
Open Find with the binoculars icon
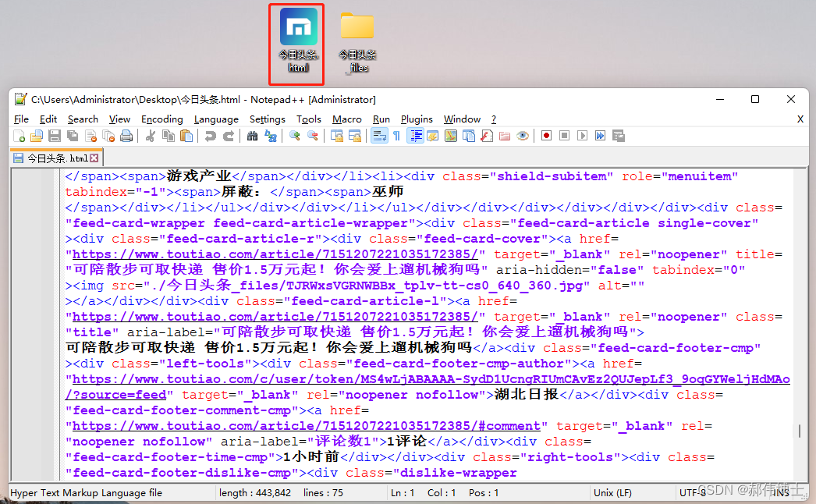point(253,137)
